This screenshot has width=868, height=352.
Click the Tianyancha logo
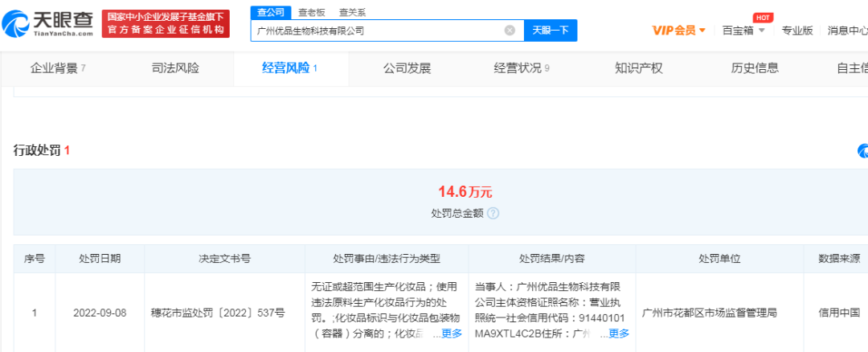(x=48, y=23)
